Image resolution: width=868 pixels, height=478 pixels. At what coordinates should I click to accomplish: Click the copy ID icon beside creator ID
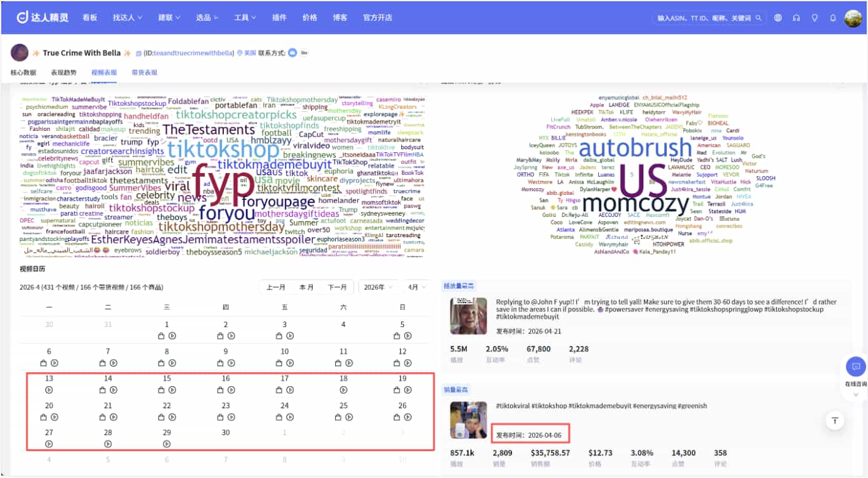pos(138,53)
